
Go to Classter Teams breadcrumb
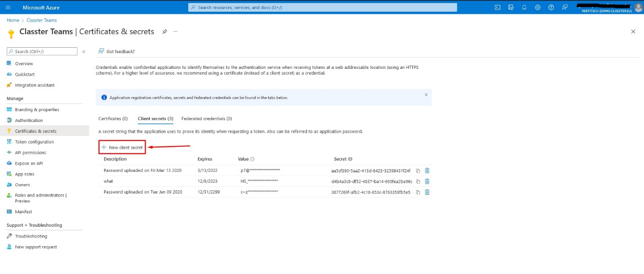[41, 20]
